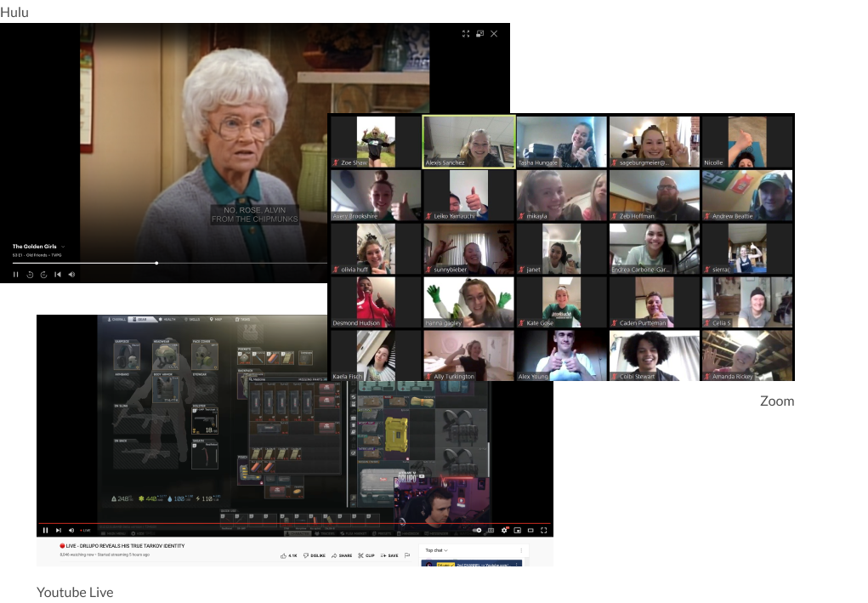Viewport: 868px width, 603px height.
Task: Restart the episode in the Hulu player
Action: pos(58,275)
